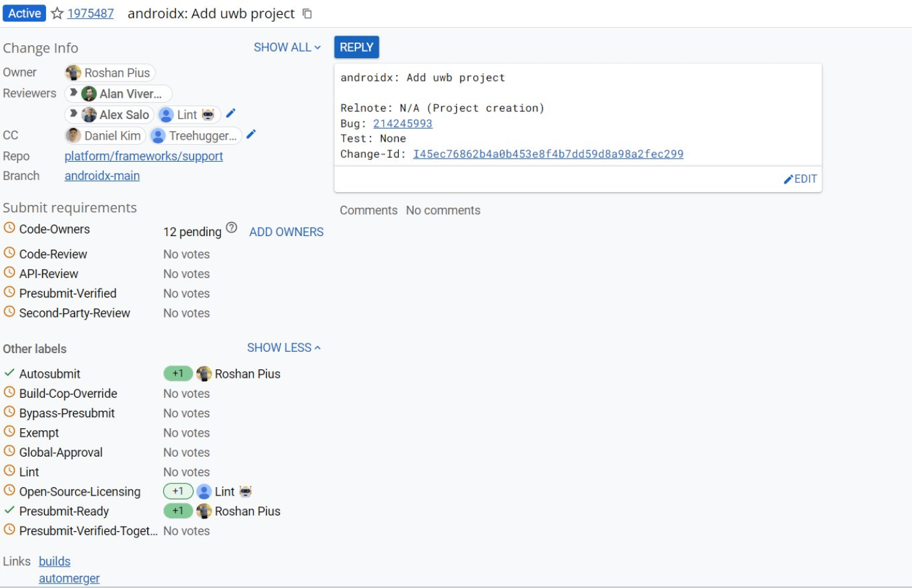The image size is (912, 588).
Task: Click Lint avatar in Open-Source-Licensing row
Action: coord(204,492)
